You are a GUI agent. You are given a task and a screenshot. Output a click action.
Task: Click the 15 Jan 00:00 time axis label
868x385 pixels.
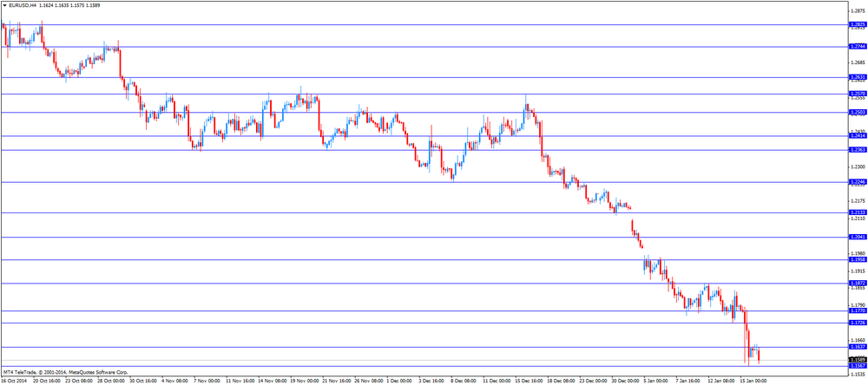coord(754,382)
